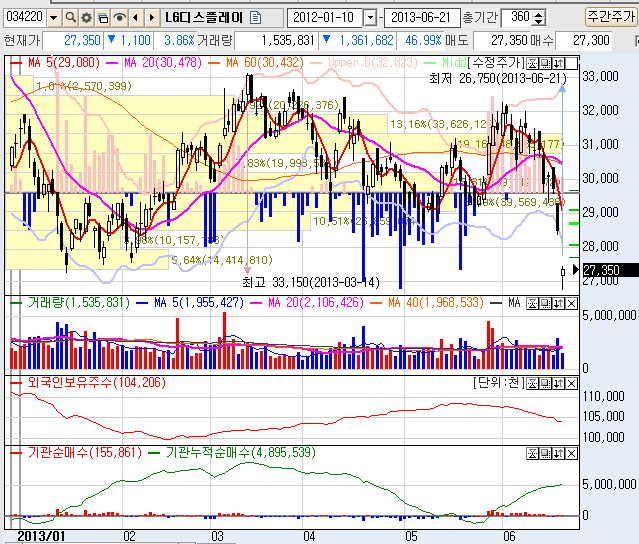Click the start date field 2012-01-10
Viewport: 639px width, 544px height.
(326, 18)
